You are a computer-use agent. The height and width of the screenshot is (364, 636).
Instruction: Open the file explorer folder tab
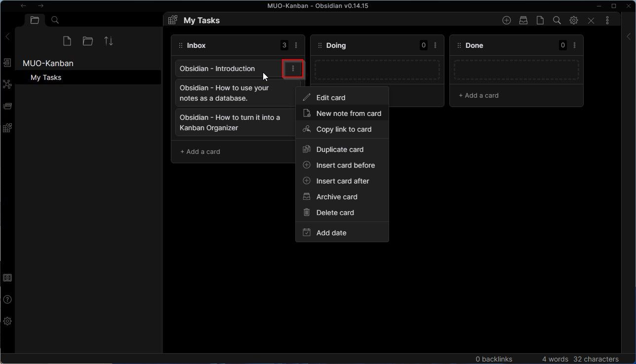click(35, 20)
